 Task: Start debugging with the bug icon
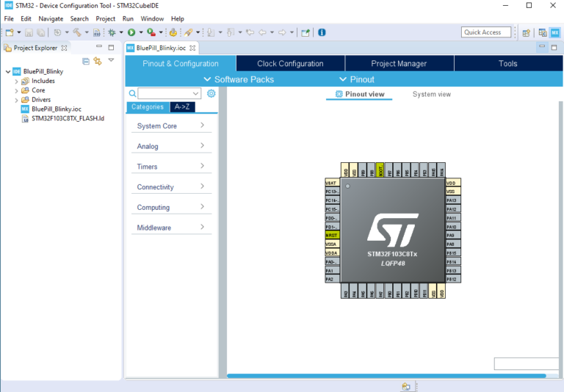(112, 33)
